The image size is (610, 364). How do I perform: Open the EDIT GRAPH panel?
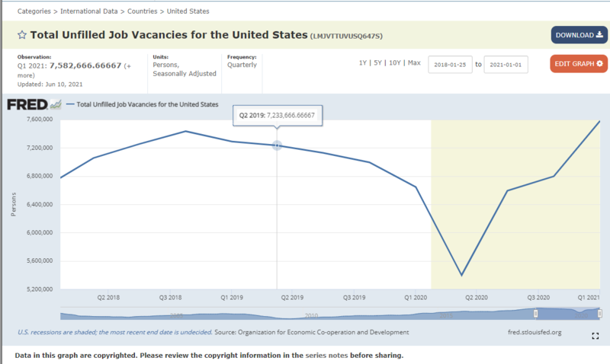[x=578, y=63]
